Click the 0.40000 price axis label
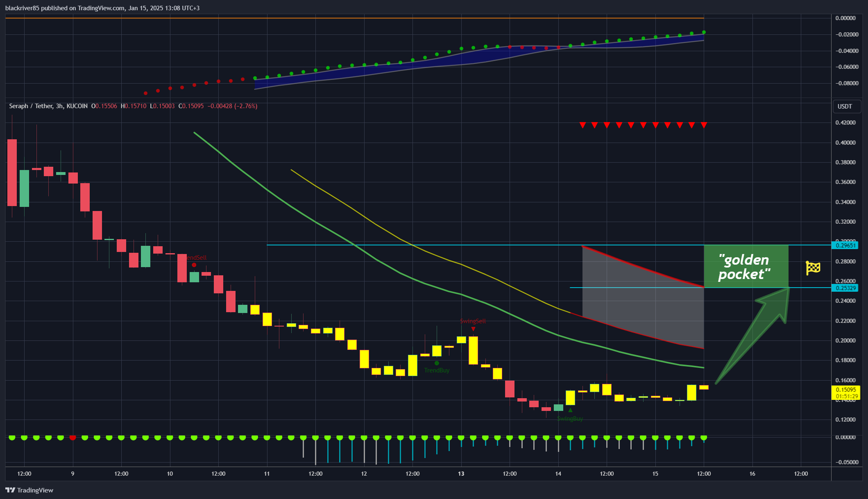 point(845,143)
